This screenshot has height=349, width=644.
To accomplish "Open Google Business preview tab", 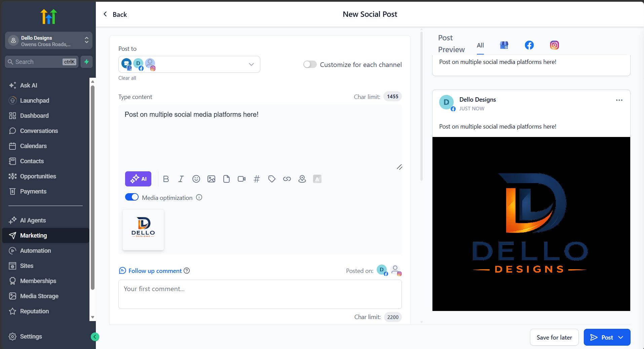I will (504, 45).
